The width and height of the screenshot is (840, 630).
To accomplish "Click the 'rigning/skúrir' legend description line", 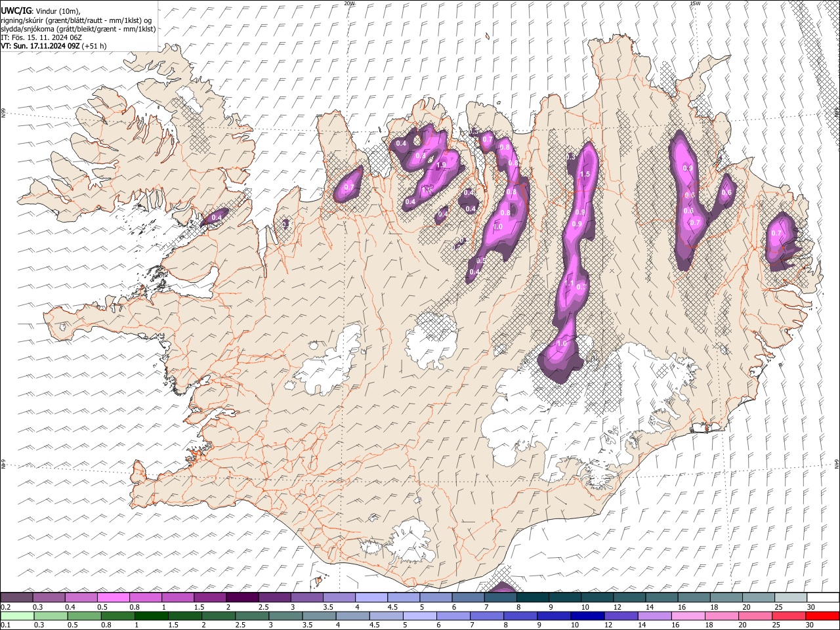I will (x=77, y=20).
